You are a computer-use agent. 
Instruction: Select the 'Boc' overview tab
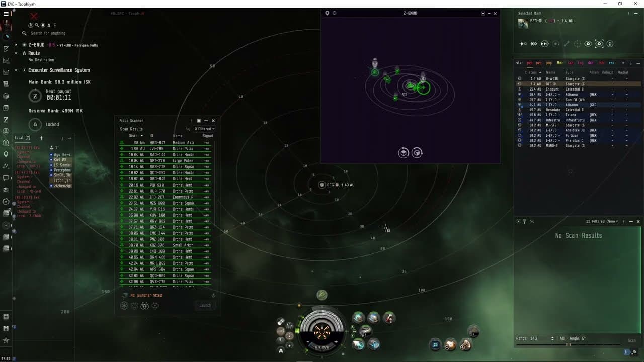pyautogui.click(x=560, y=63)
